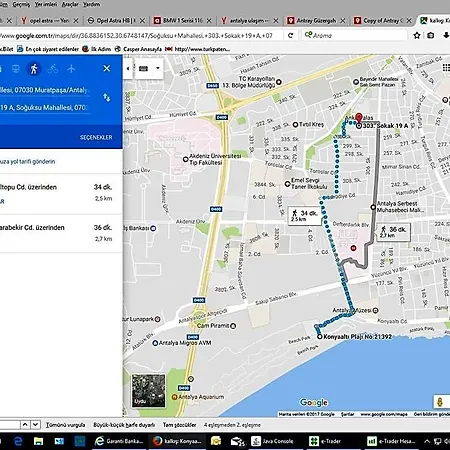The height and width of the screenshot is (450, 450).
Task: Close the directions panel with X
Action: 107,68
